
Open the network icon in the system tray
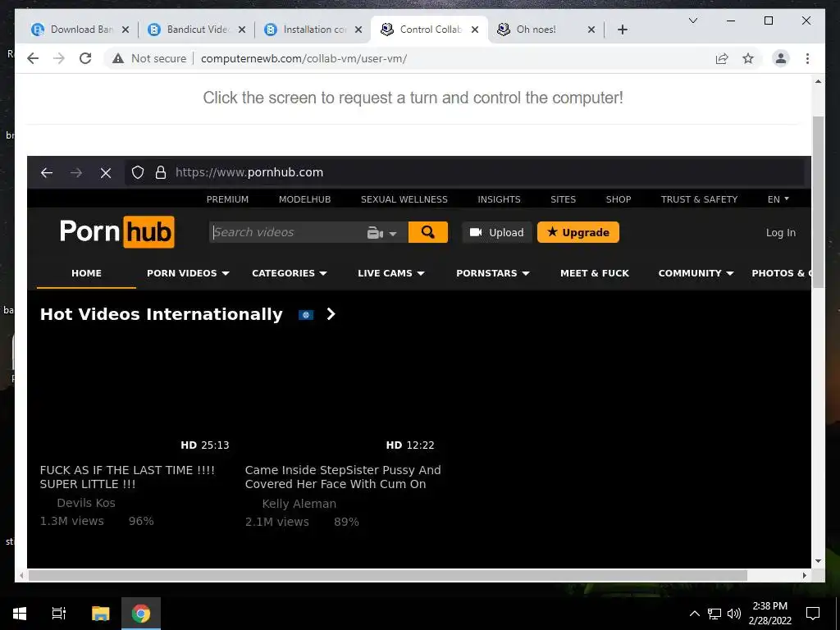[x=714, y=614]
